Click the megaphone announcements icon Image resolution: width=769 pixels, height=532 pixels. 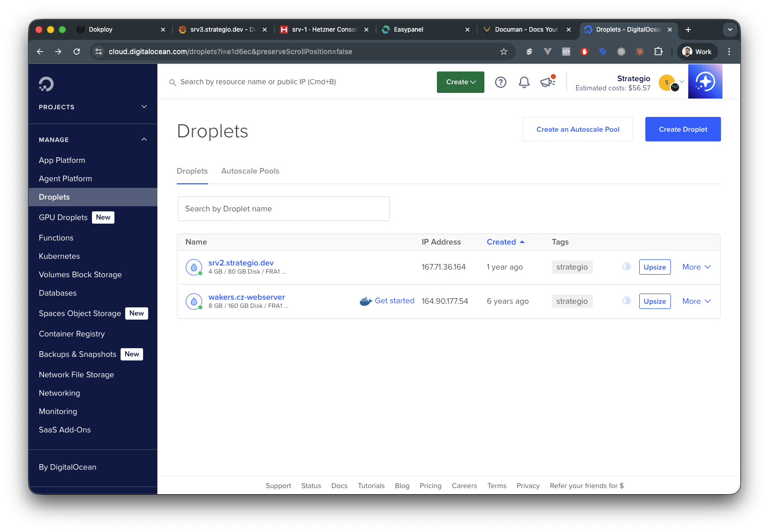click(547, 82)
